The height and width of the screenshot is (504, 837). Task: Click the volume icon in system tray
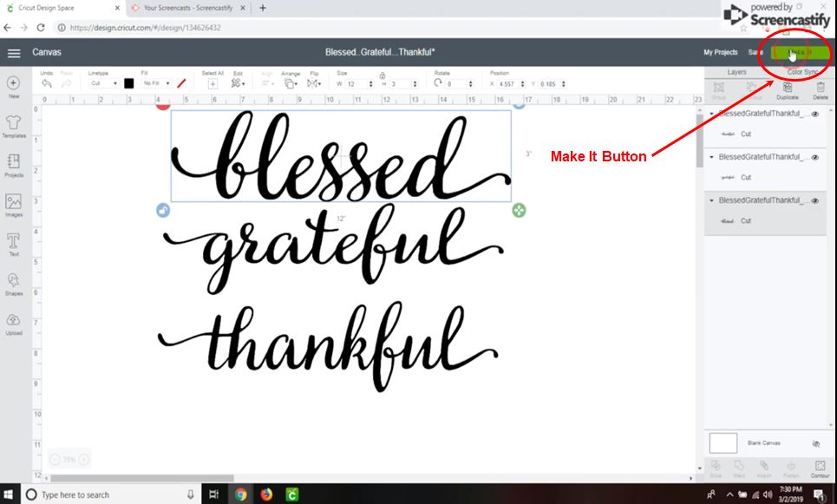(768, 494)
